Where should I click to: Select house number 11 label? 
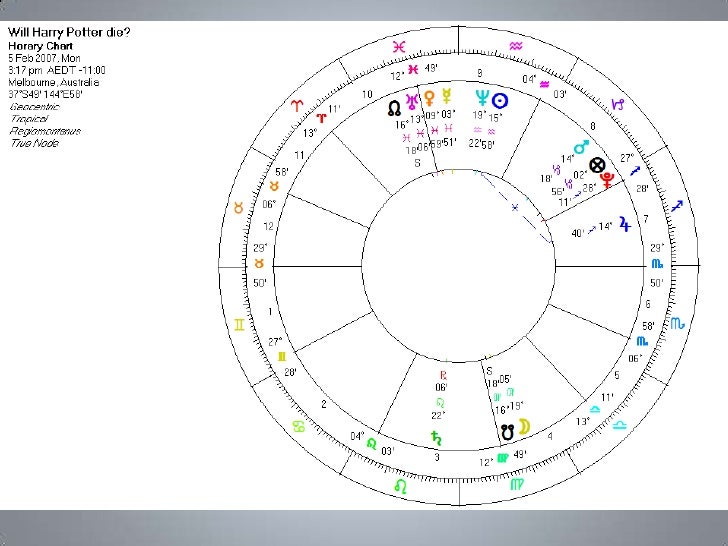(x=299, y=156)
